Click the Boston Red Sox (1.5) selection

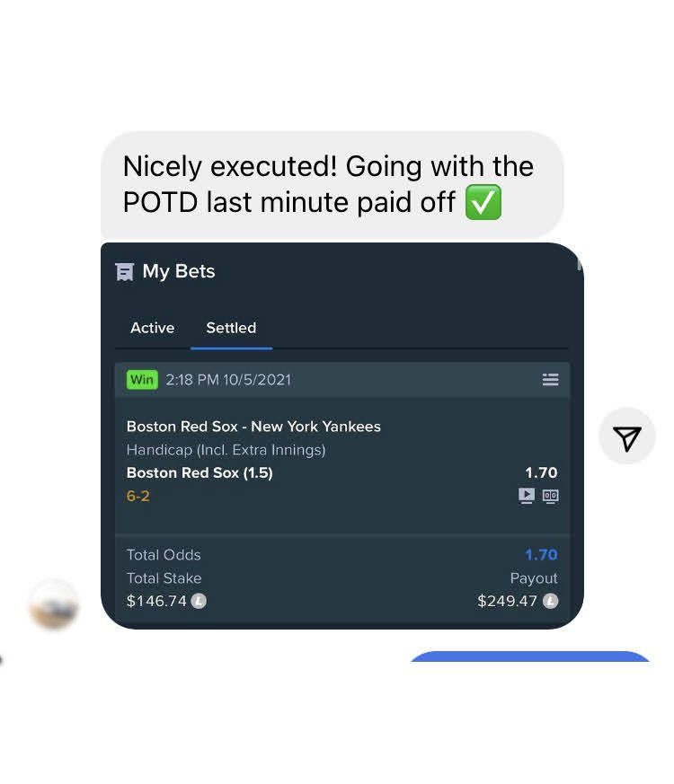coord(200,472)
